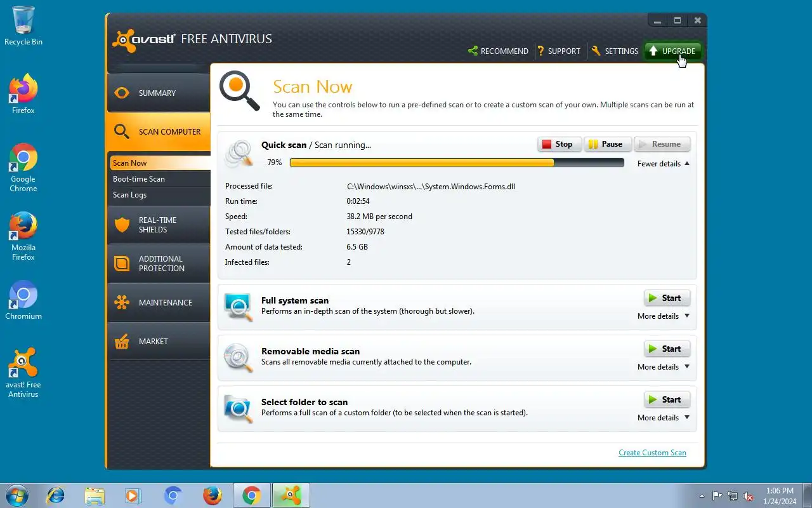
Task: Open the Summary section in sidebar
Action: coord(159,93)
